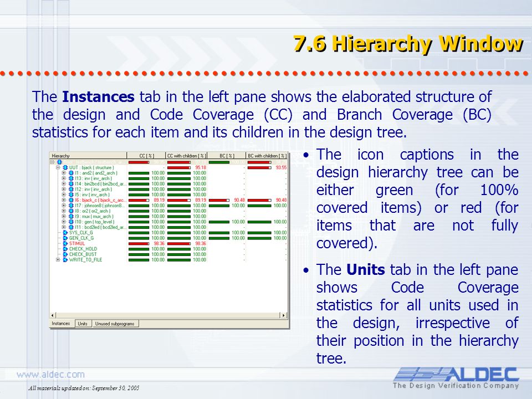Click the UUT : bjack instance icon
Viewport: 532px width, 399px height.
65,167
